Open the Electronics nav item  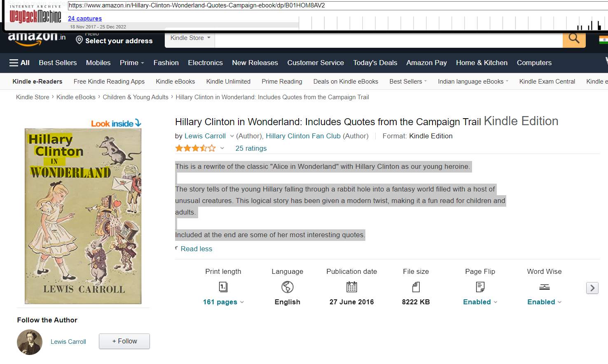coord(205,63)
